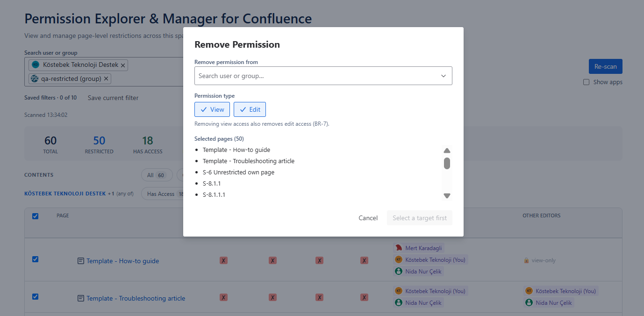Click Nida Nur Çelik's avatar under Other Editors

coord(529,302)
